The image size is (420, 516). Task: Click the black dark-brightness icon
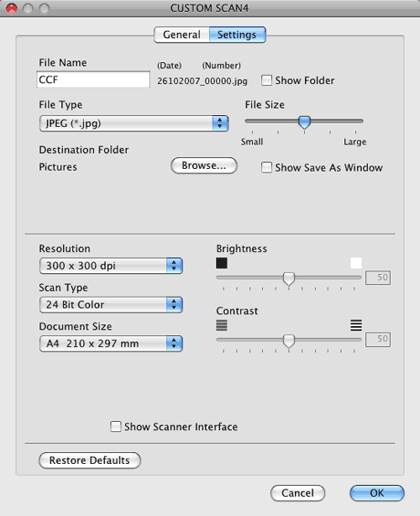coord(222,263)
